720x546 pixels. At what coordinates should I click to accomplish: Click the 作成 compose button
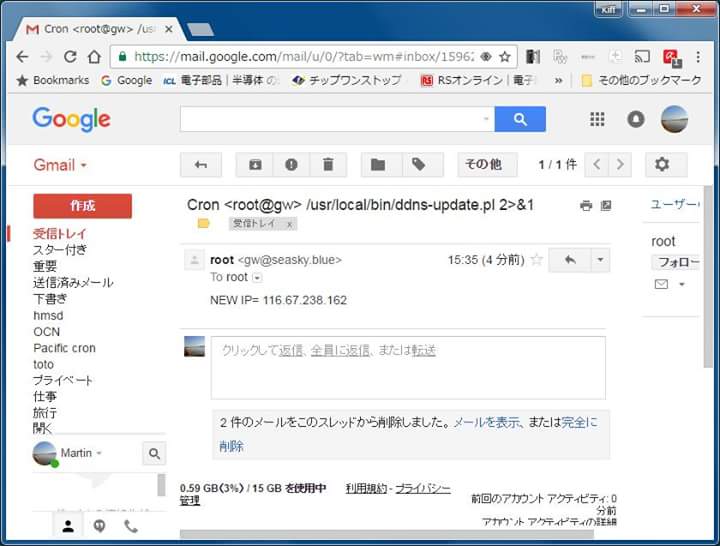pos(82,206)
